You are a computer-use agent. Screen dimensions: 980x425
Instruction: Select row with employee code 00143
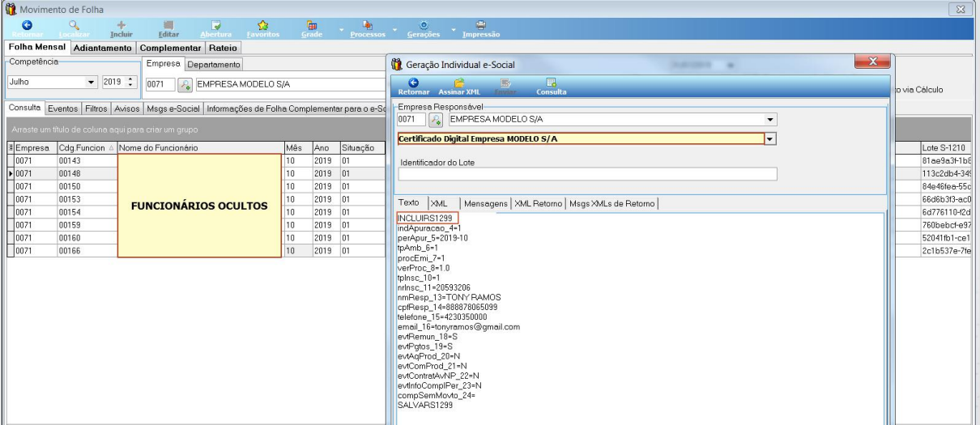click(86, 160)
